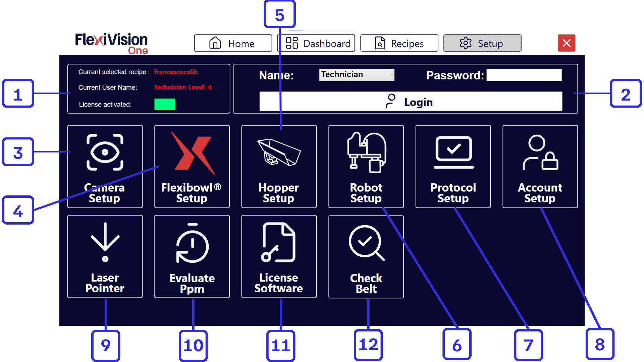The width and height of the screenshot is (644, 362).
Task: Go to the Home tab
Action: point(233,43)
